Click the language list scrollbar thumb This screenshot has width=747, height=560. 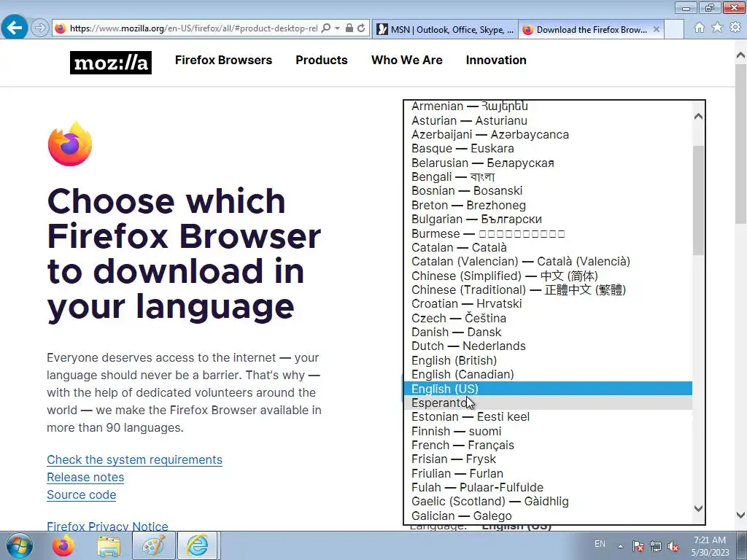[x=698, y=200]
